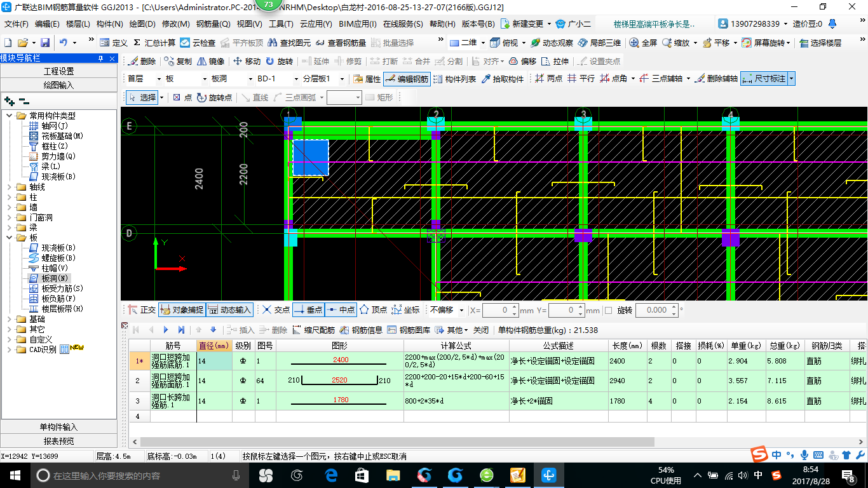
Task: Expand the 柱 tree node
Action: pyautogui.click(x=9, y=197)
